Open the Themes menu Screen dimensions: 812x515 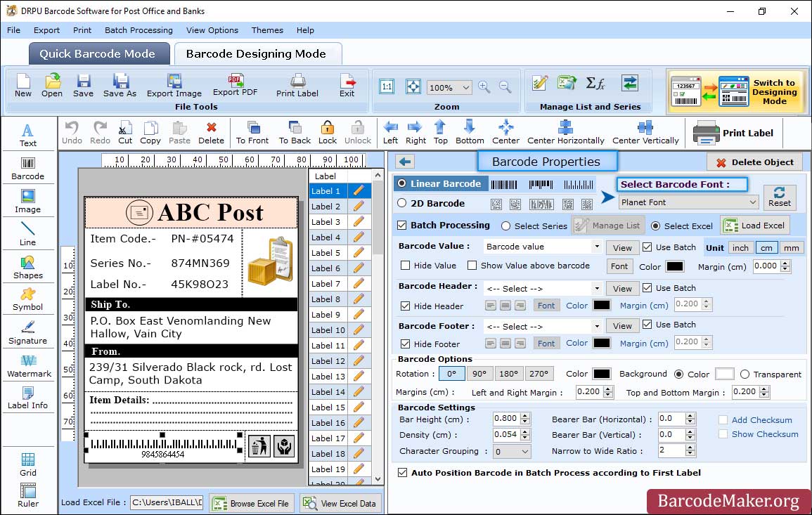[267, 30]
